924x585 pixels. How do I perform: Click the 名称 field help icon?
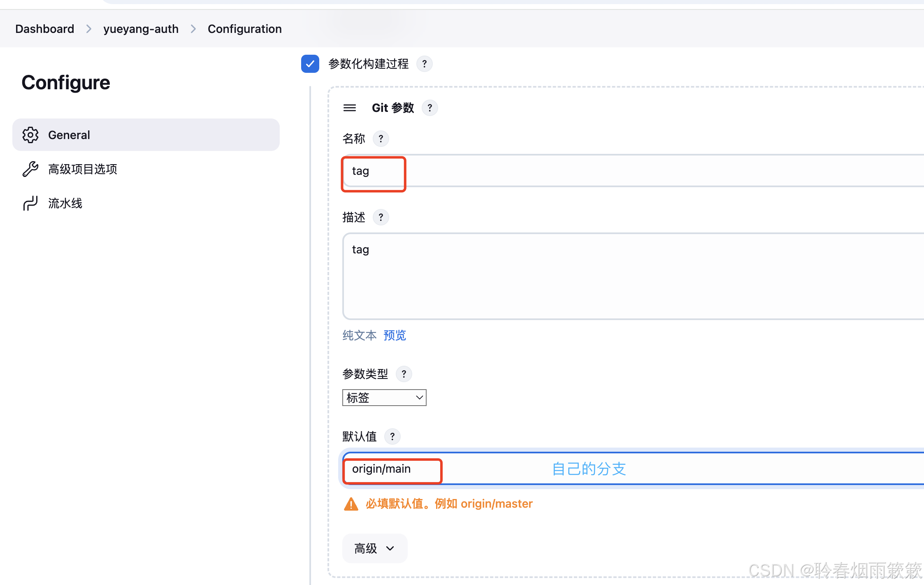(381, 139)
